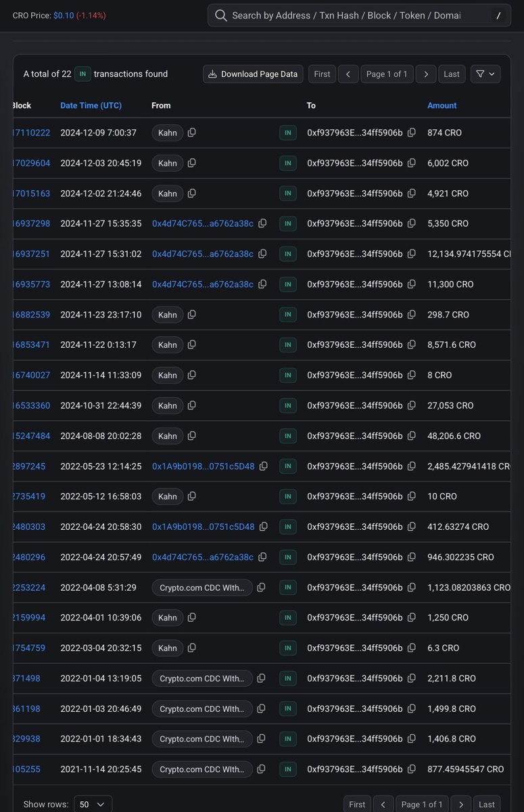The height and width of the screenshot is (812, 524).
Task: Copy To address in 1,499.8 CRO row
Action: [x=412, y=708]
